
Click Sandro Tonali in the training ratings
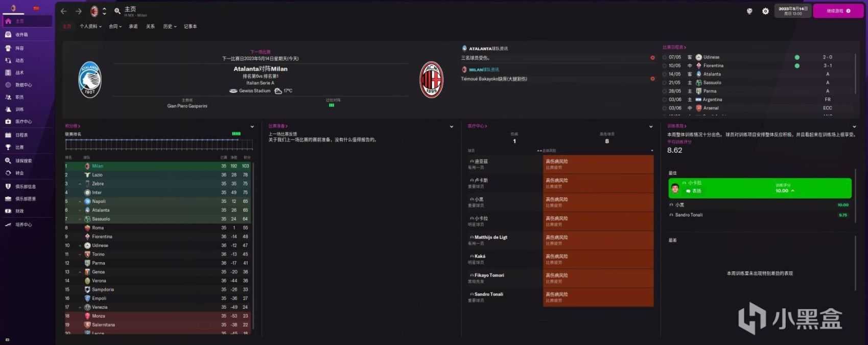[x=689, y=215]
